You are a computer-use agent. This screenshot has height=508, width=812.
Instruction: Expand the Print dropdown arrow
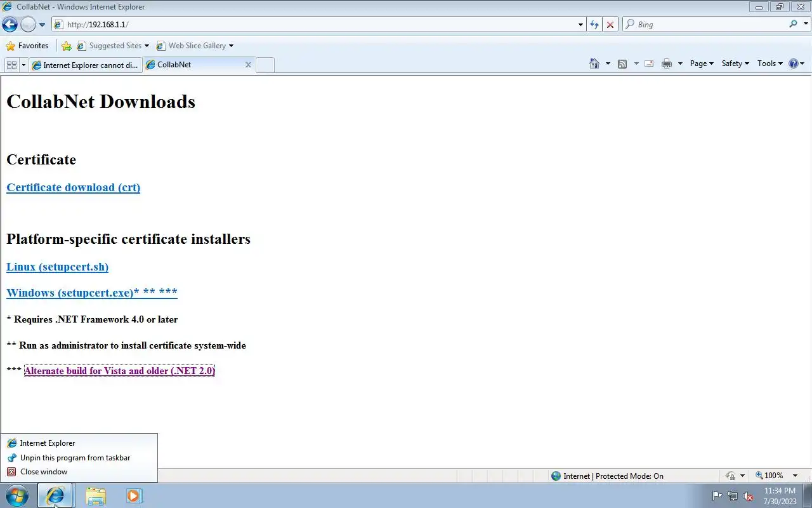[x=680, y=63]
